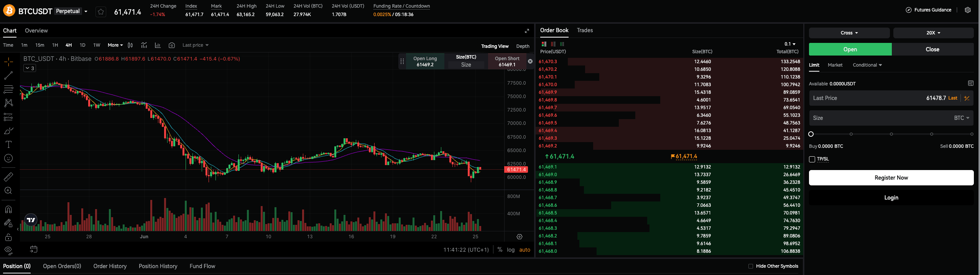Select the Market order tab
The width and height of the screenshot is (980, 275).
click(x=835, y=65)
